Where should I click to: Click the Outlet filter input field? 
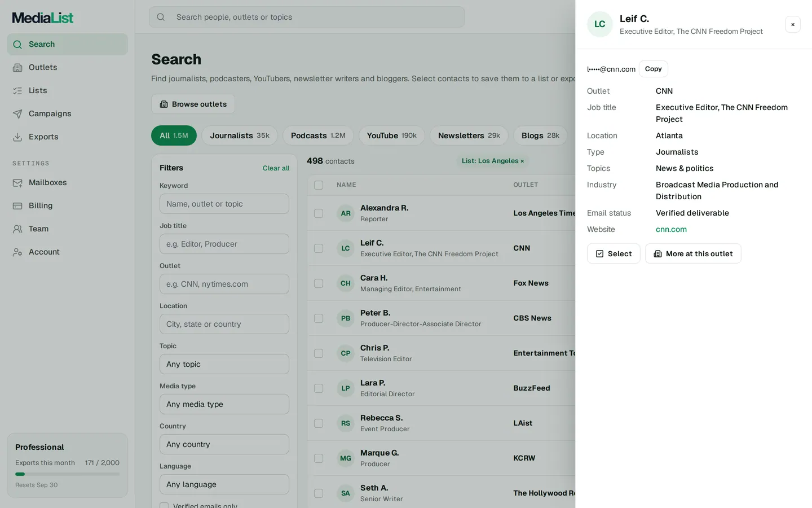[224, 284]
